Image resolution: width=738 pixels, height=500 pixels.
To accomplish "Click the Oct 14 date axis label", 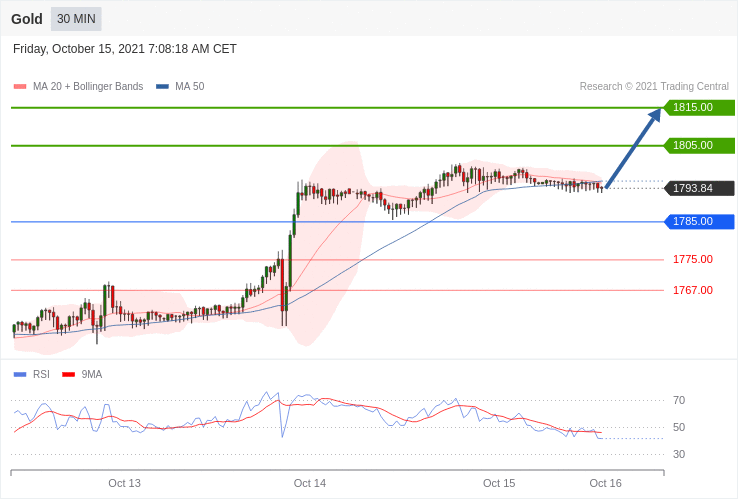I will coord(310,484).
